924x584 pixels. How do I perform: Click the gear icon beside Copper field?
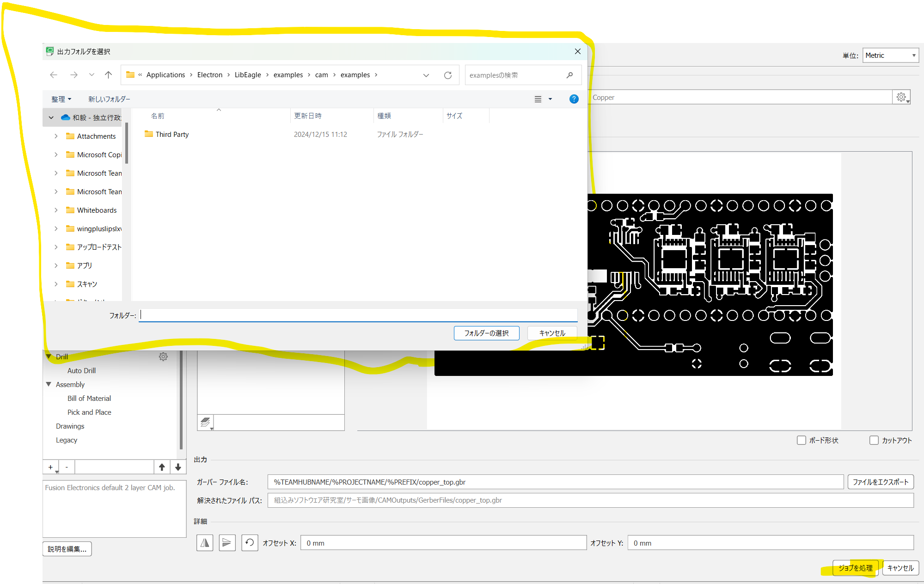tap(901, 97)
